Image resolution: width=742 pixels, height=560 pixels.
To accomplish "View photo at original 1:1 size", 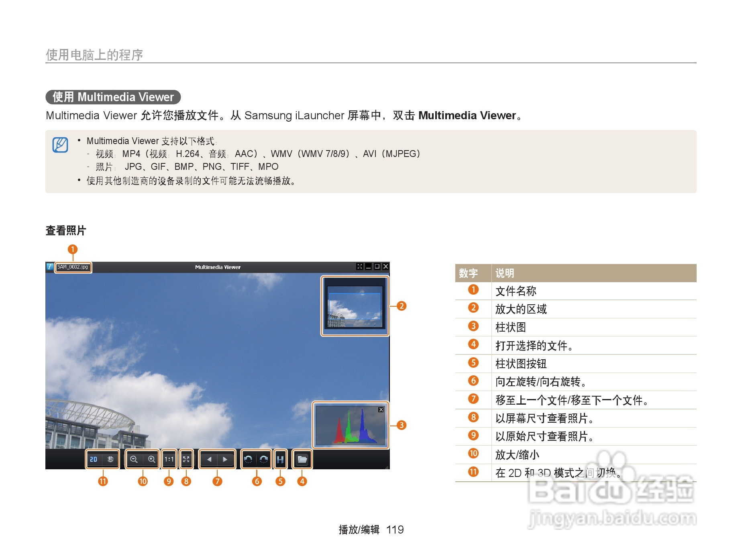I will [169, 459].
